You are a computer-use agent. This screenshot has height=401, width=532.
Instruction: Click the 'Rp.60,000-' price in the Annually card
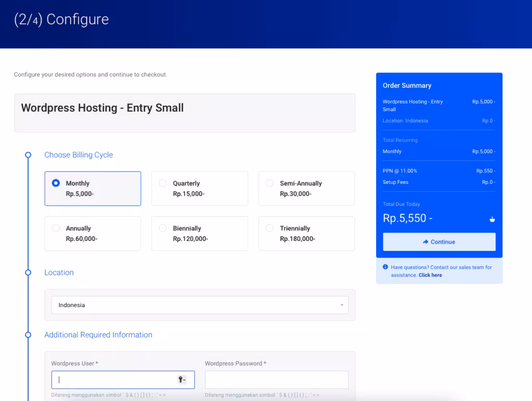(82, 239)
